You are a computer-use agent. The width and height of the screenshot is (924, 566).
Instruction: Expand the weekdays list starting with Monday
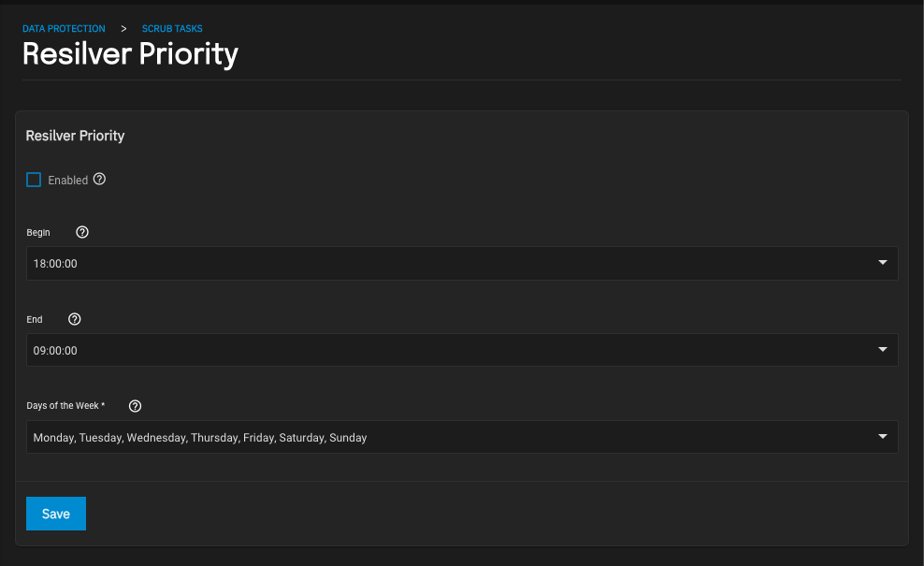click(462, 437)
